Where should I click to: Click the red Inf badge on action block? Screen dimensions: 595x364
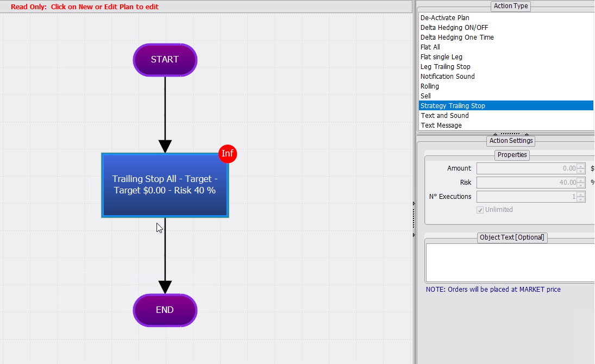228,154
